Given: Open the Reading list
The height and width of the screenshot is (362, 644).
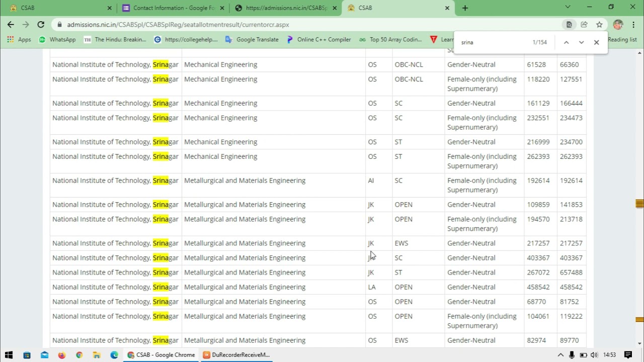Looking at the screenshot, I should pyautogui.click(x=622, y=39).
